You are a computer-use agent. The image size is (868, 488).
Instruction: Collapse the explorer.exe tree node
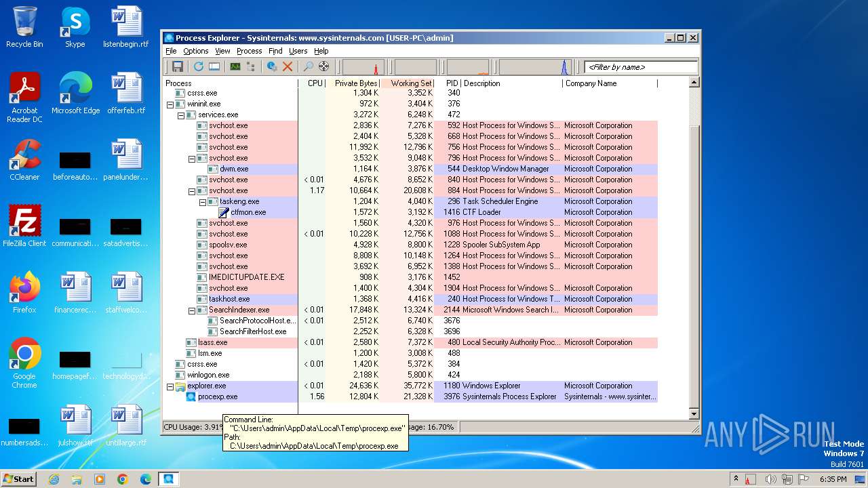pos(170,386)
